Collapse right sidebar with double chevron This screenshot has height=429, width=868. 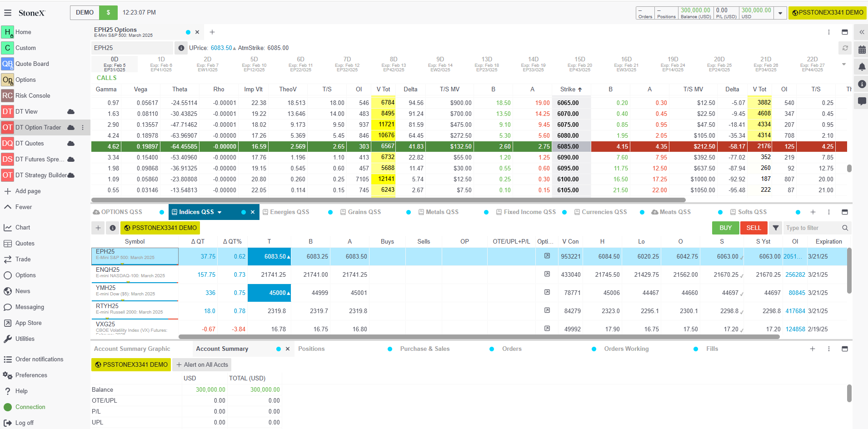tap(862, 32)
